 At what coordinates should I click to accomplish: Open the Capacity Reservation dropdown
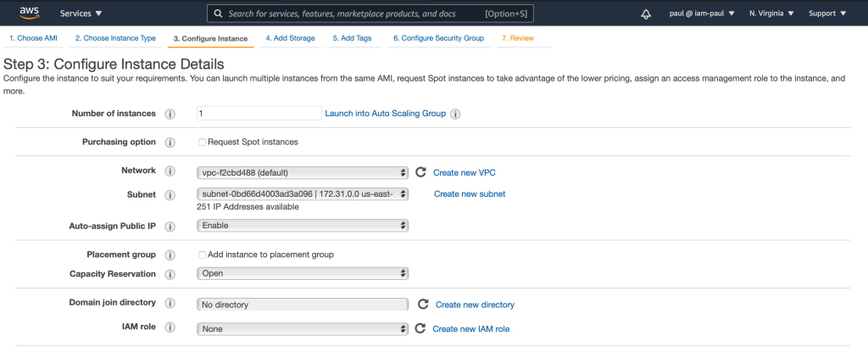click(302, 273)
